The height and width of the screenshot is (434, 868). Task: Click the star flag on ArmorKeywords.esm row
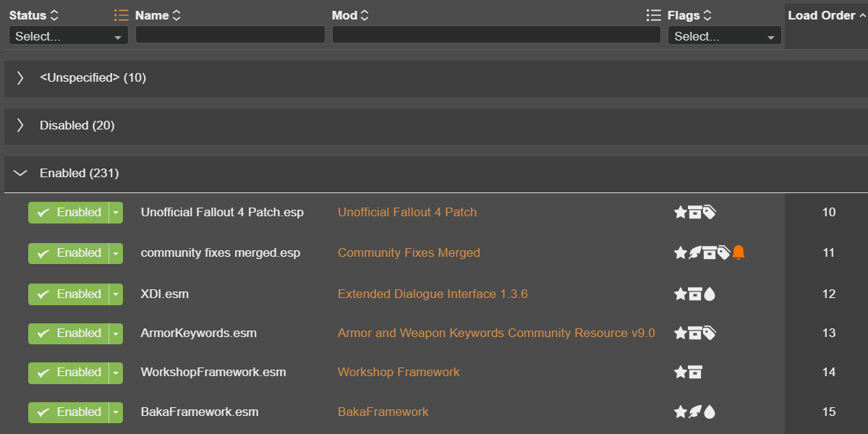(x=680, y=333)
